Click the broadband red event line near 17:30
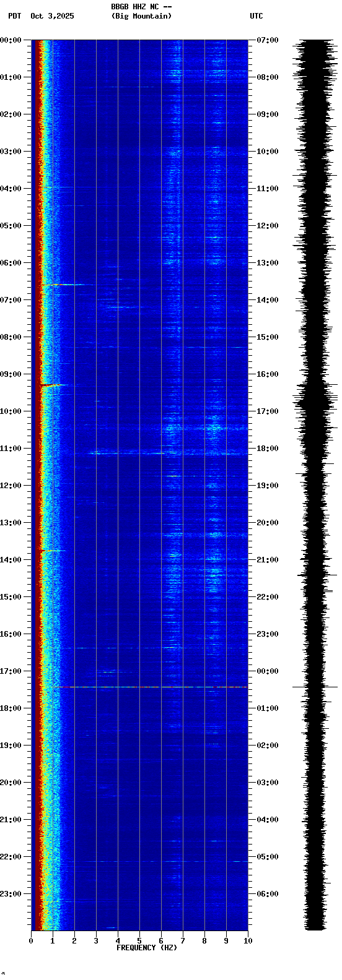 tap(150, 687)
